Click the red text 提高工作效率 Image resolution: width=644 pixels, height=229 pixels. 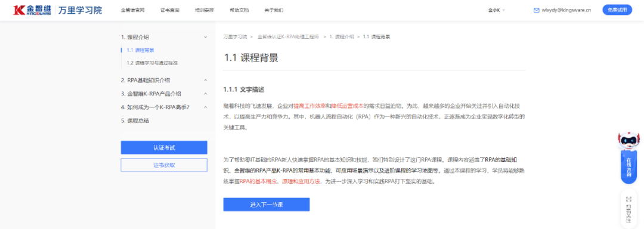pos(309,106)
